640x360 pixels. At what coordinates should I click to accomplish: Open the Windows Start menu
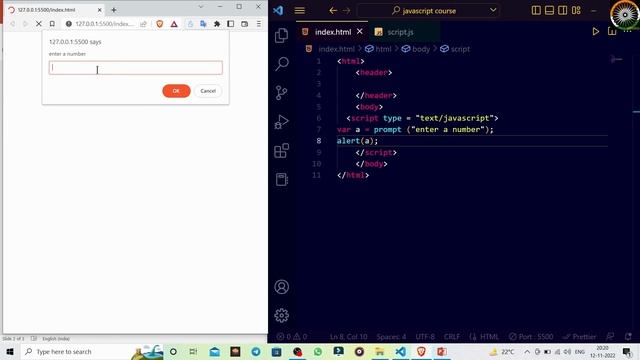(x=10, y=351)
